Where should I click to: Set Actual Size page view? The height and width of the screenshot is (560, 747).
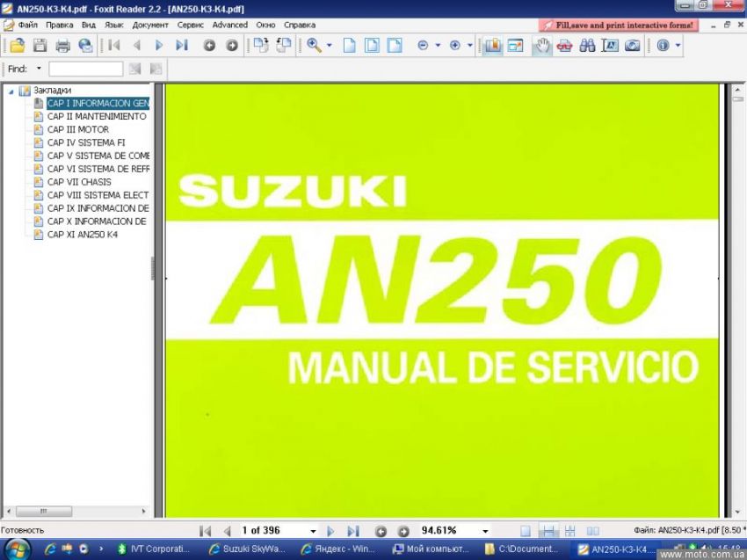point(349,46)
